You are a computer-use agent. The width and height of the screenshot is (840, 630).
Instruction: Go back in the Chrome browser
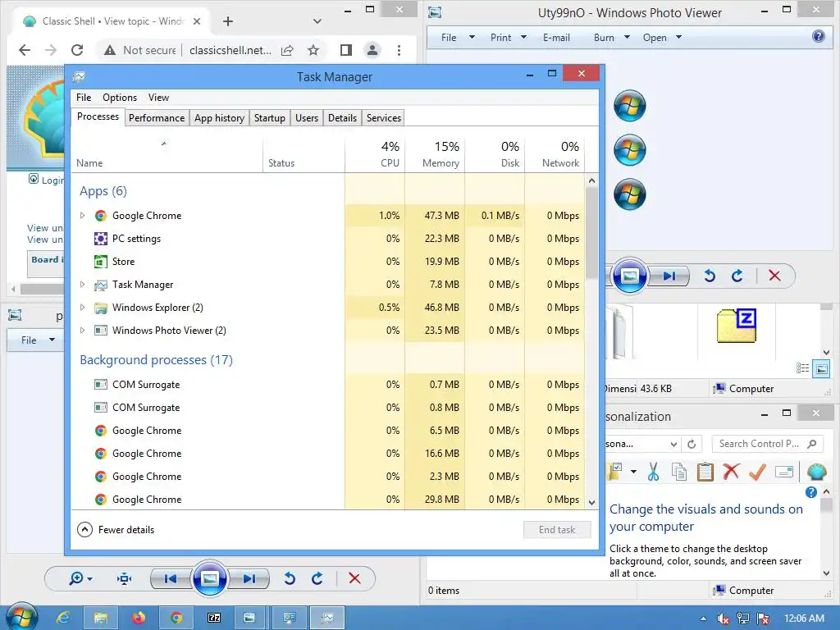pyautogui.click(x=25, y=50)
